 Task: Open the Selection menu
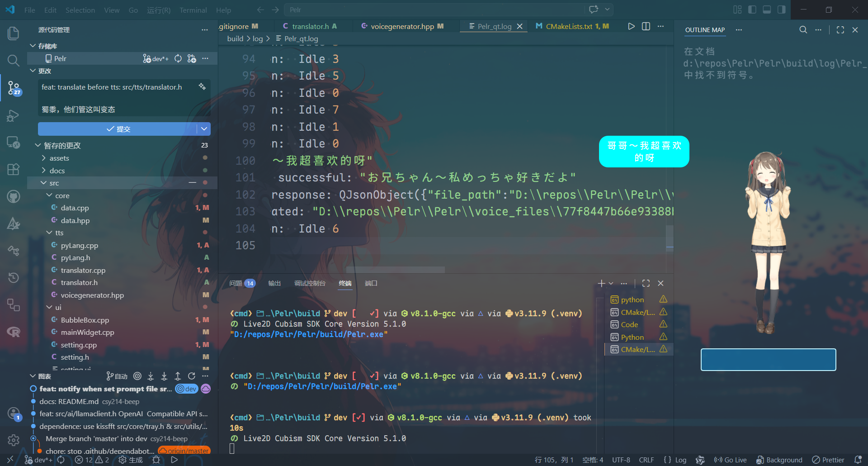click(80, 10)
